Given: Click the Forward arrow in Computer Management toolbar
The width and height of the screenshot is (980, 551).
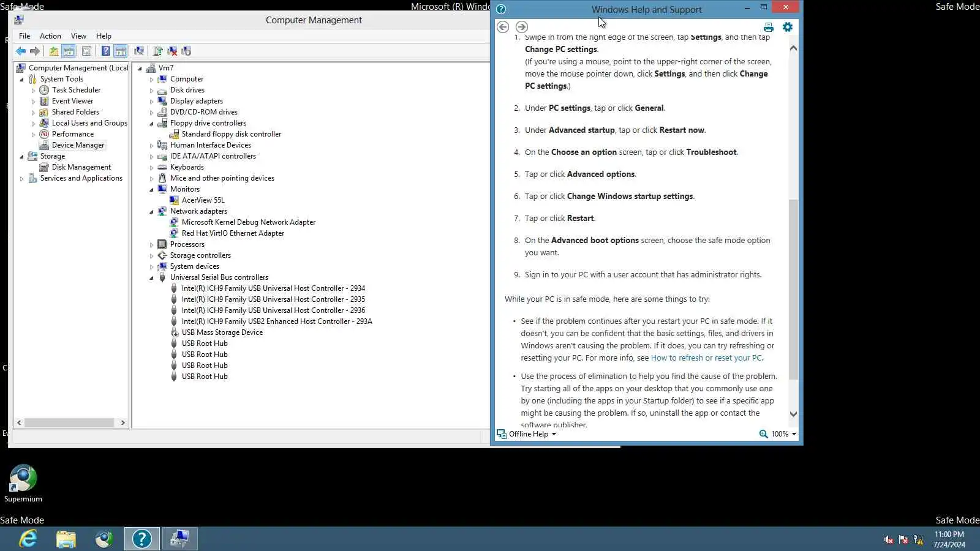Looking at the screenshot, I should (35, 51).
